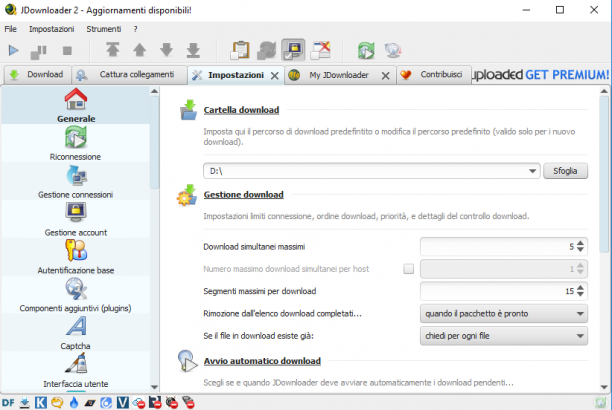Close the My JDownloader tab
Image resolution: width=612 pixels, height=410 pixels.
point(386,76)
